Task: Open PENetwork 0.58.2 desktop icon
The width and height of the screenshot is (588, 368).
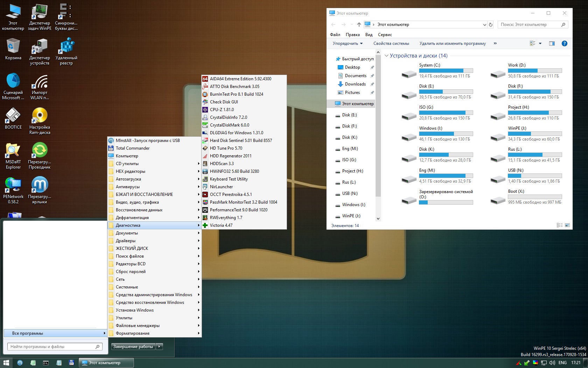Action: click(13, 187)
